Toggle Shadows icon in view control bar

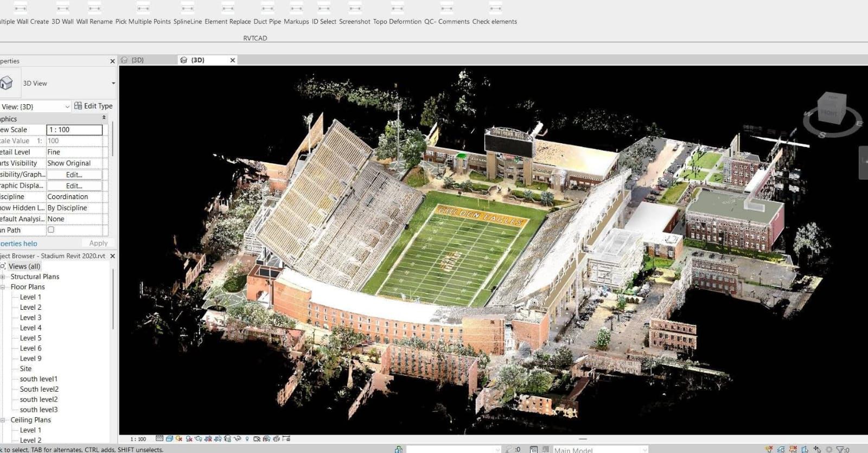(x=189, y=438)
